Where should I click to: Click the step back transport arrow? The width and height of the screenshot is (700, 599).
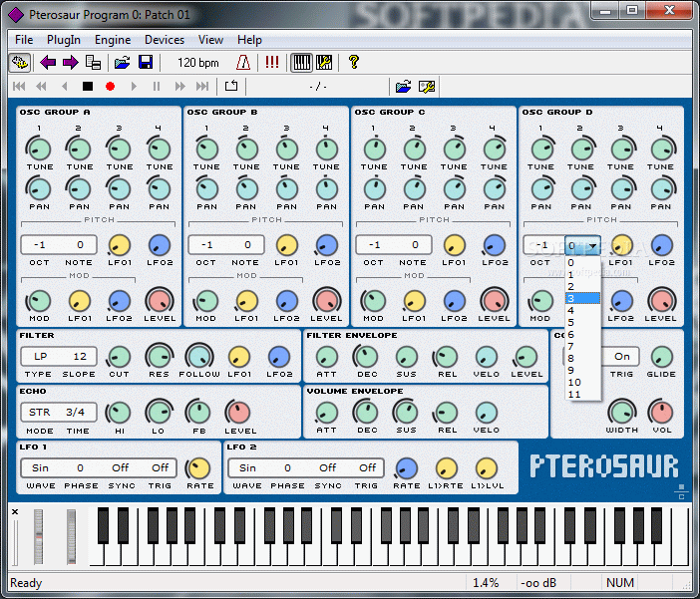point(65,86)
